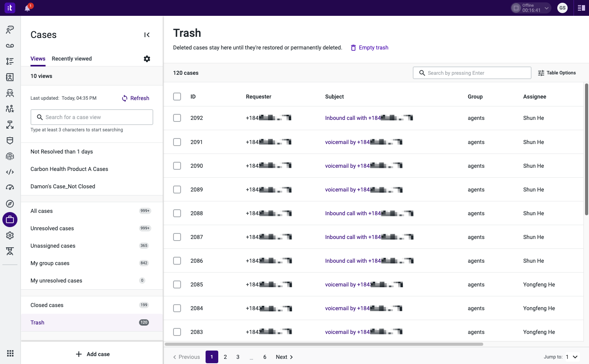Open the fingerprint icon in sidebar
589x364 pixels.
click(10, 156)
